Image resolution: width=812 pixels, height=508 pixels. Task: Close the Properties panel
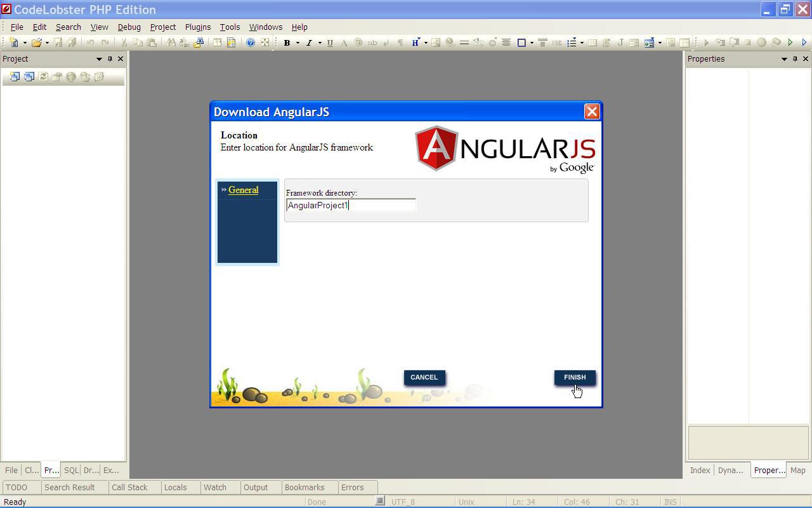click(x=806, y=58)
